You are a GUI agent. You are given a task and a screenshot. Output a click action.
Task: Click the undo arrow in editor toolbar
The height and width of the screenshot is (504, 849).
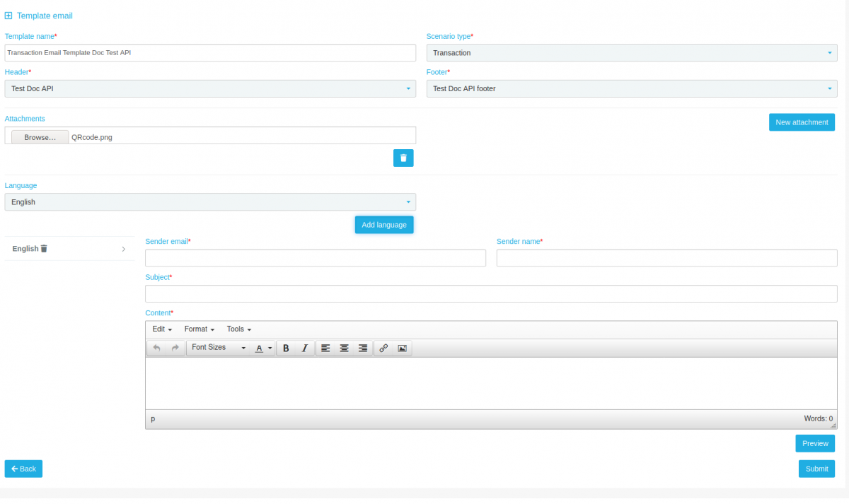pos(156,348)
